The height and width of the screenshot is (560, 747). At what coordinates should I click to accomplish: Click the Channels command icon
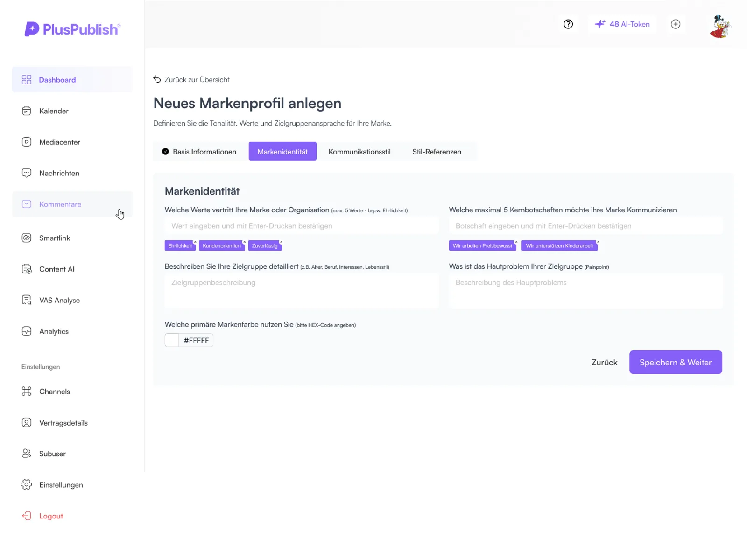tap(27, 392)
